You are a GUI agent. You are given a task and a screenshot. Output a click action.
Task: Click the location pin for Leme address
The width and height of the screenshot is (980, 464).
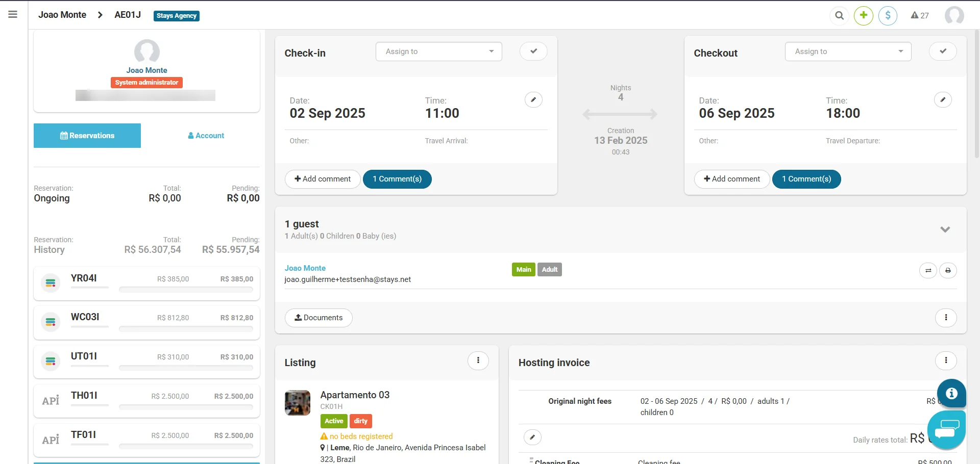point(323,448)
